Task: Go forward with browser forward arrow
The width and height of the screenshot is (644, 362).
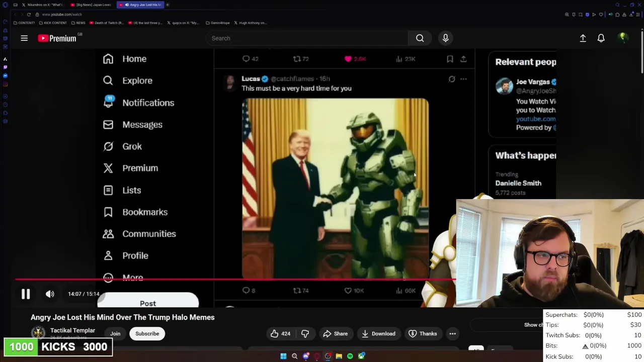Action: [x=22, y=15]
